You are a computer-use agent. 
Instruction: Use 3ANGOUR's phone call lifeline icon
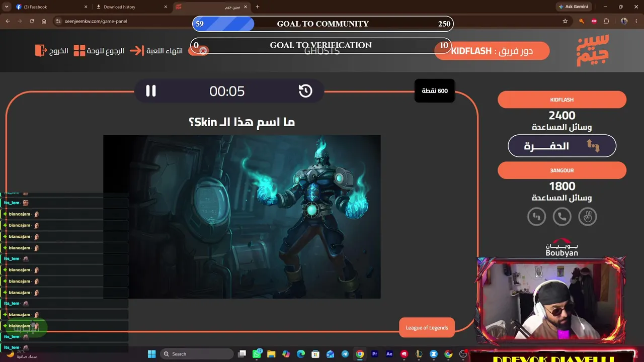pyautogui.click(x=562, y=217)
